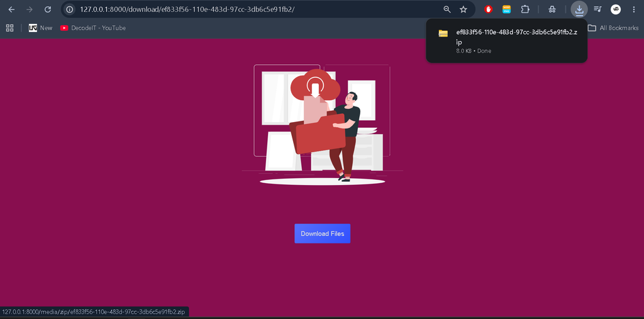Open the yellow PNG extension icon

coord(507,9)
